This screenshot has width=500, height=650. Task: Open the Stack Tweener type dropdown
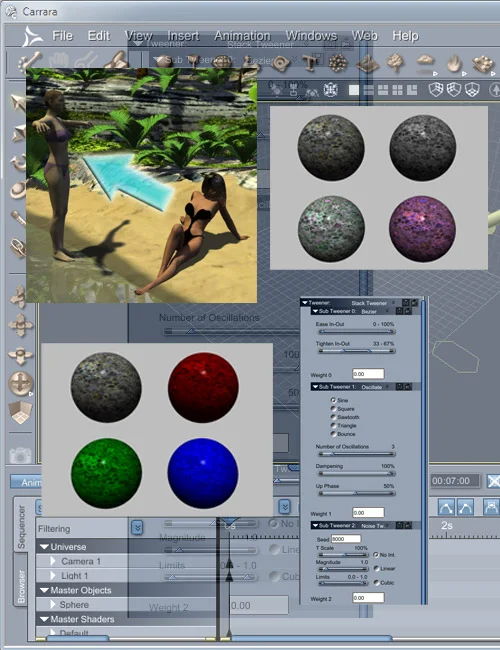(393, 303)
